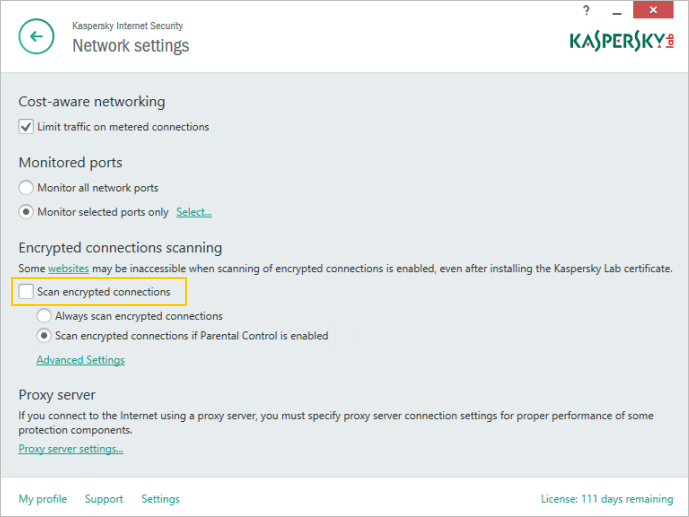This screenshot has height=517, width=689.
Task: Open Advanced Settings link
Action: click(x=80, y=360)
